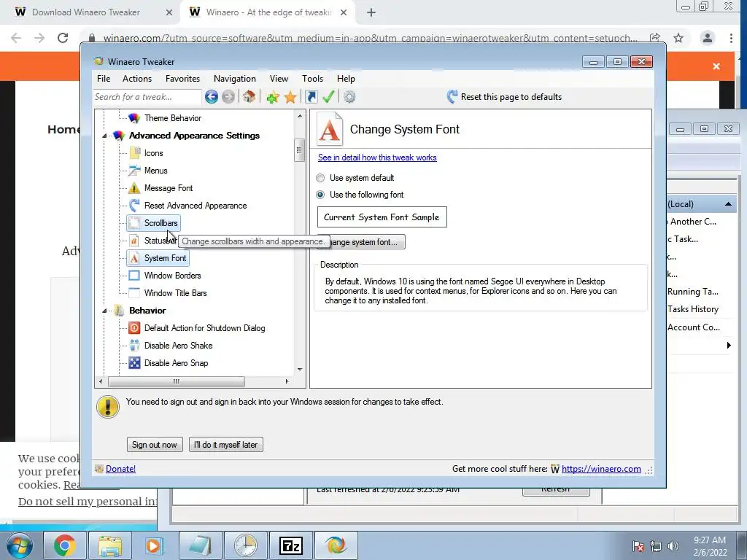Click tree scrollbar down arrow
747x560 pixels.
300,370
